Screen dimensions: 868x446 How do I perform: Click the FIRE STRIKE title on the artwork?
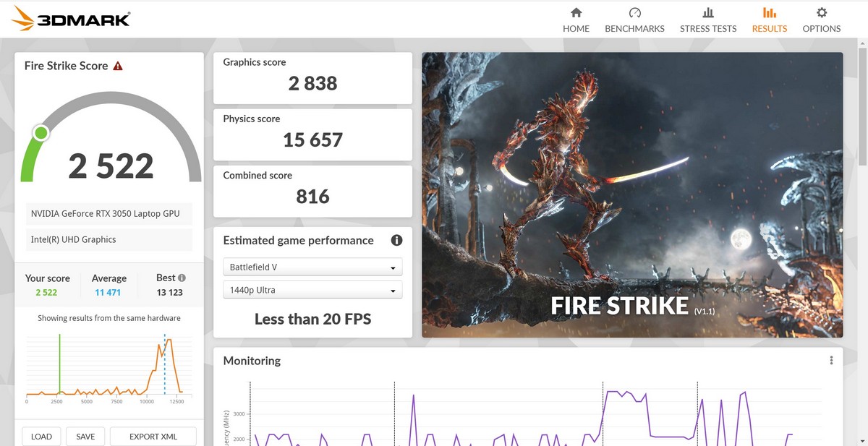pyautogui.click(x=619, y=306)
